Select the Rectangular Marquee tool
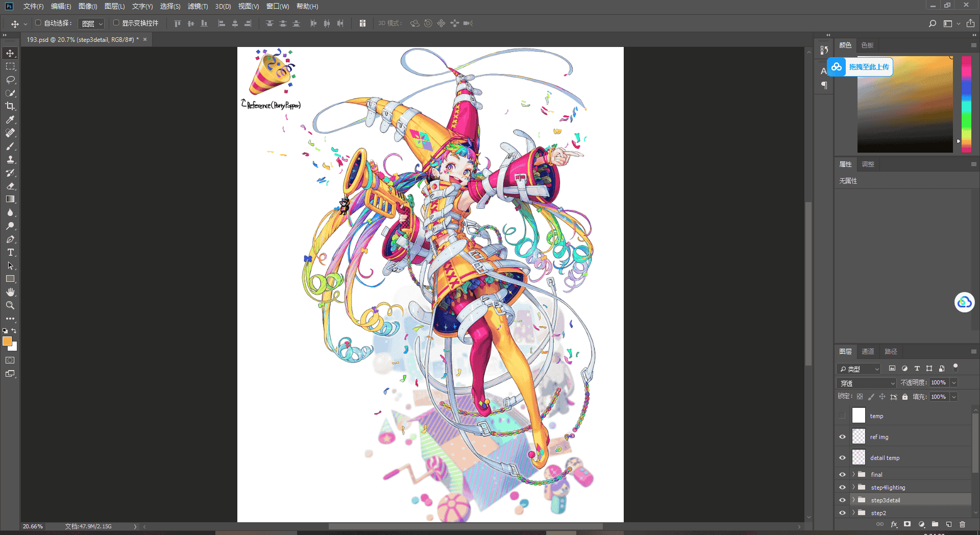 click(x=10, y=67)
